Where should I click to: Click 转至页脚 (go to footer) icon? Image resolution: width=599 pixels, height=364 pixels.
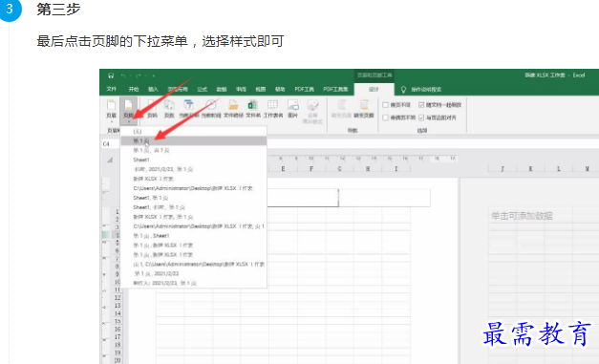364,109
